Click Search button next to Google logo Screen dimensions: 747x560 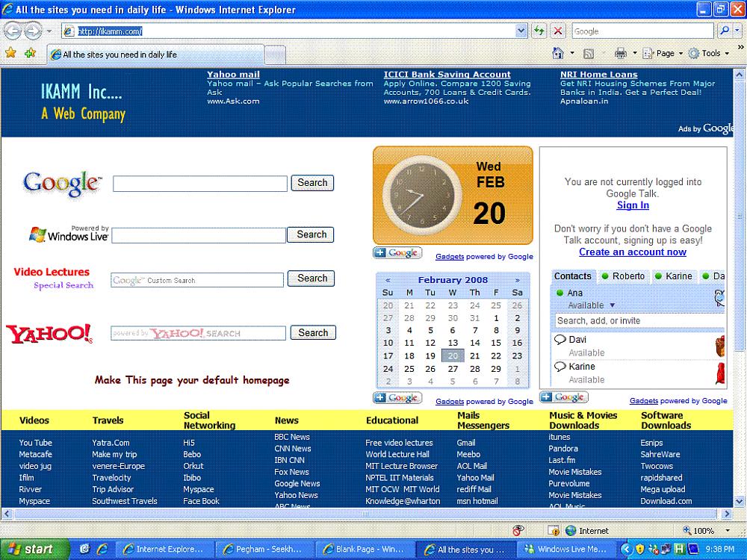click(x=312, y=183)
